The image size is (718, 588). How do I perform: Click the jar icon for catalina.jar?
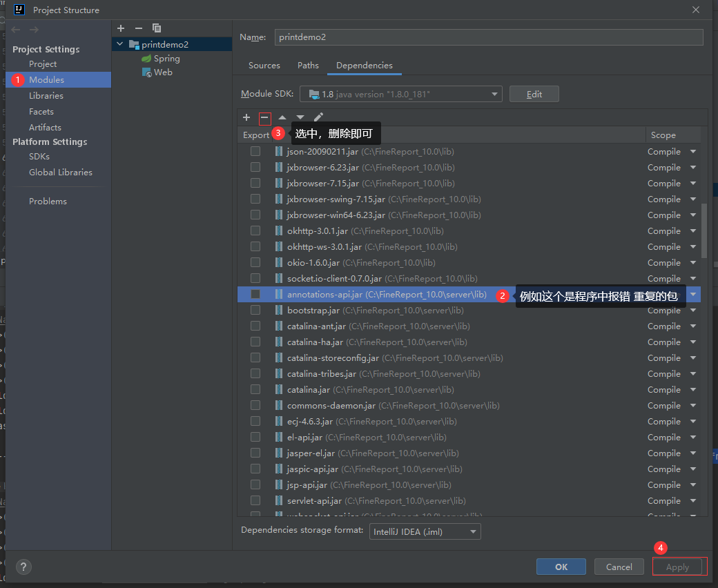click(278, 389)
